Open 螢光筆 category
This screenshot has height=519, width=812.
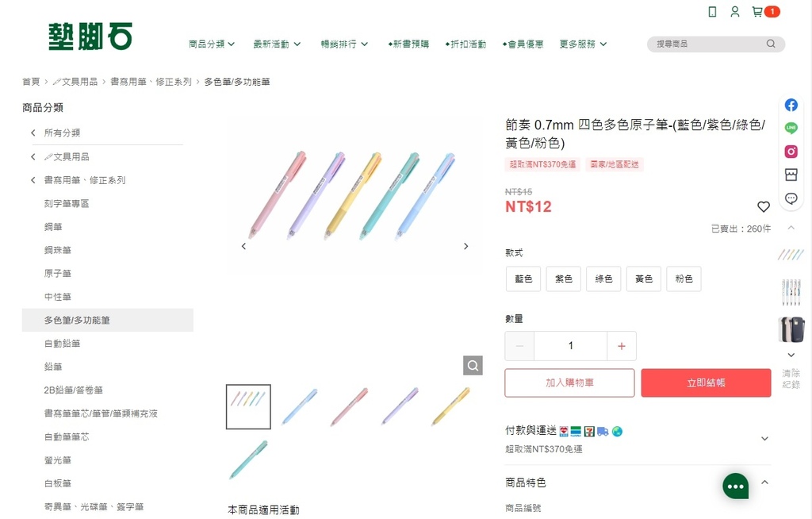tap(57, 460)
